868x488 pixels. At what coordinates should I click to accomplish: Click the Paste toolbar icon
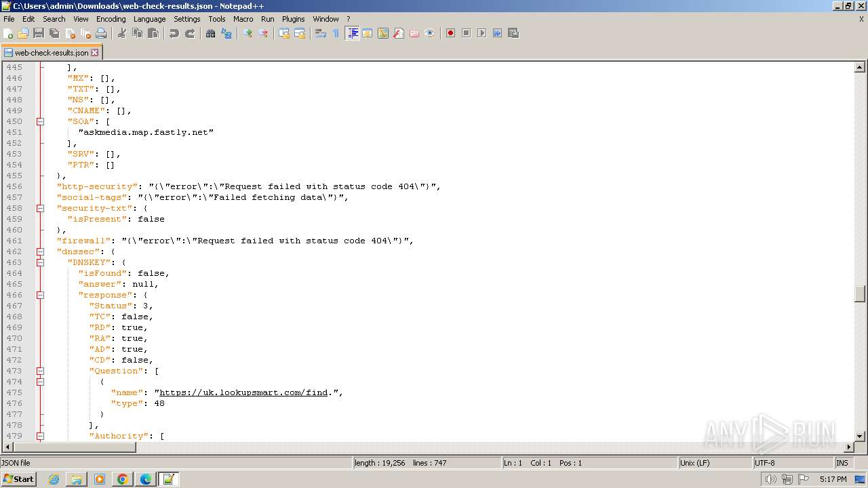click(x=153, y=33)
